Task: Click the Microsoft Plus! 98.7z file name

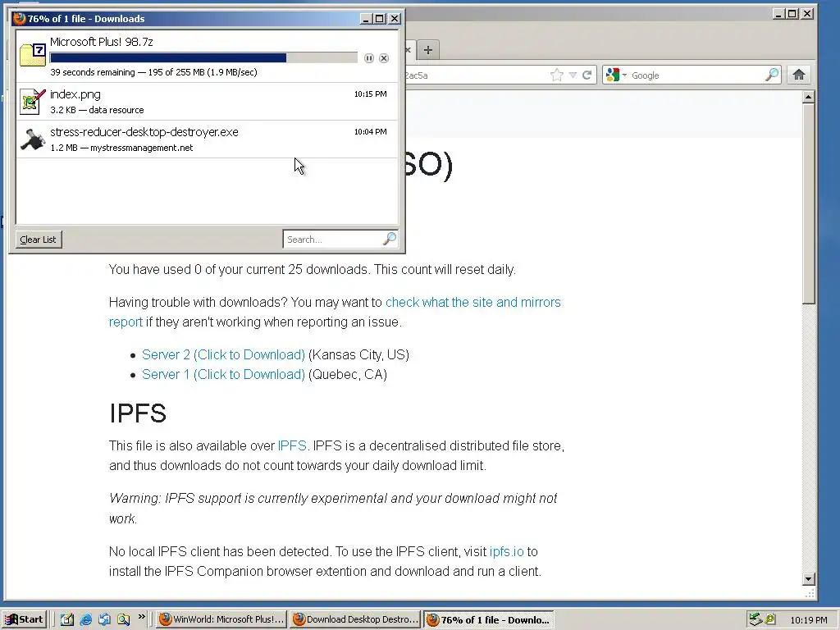Action: click(x=101, y=42)
